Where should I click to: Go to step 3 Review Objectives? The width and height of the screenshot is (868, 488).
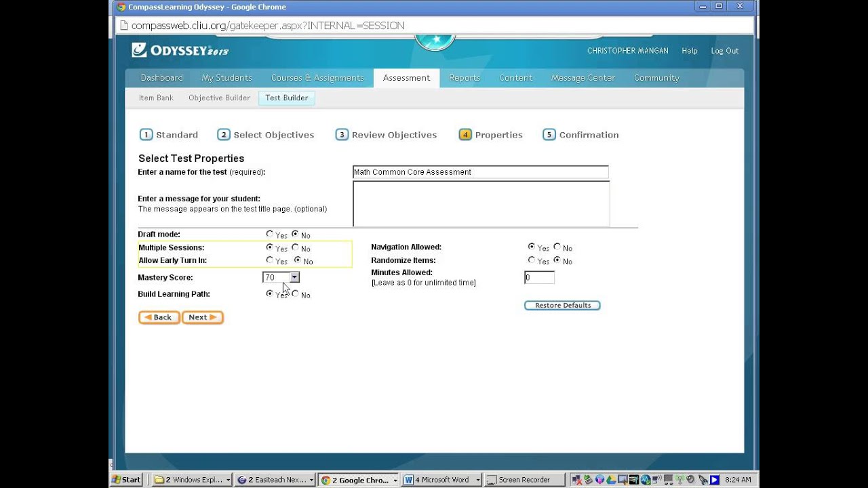point(387,135)
